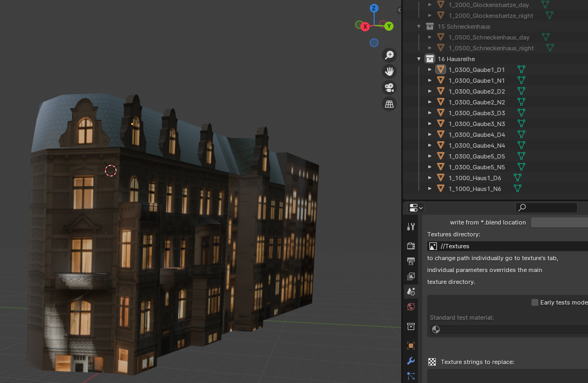This screenshot has height=383, width=588.
Task: Open the World properties tab
Action: click(411, 307)
